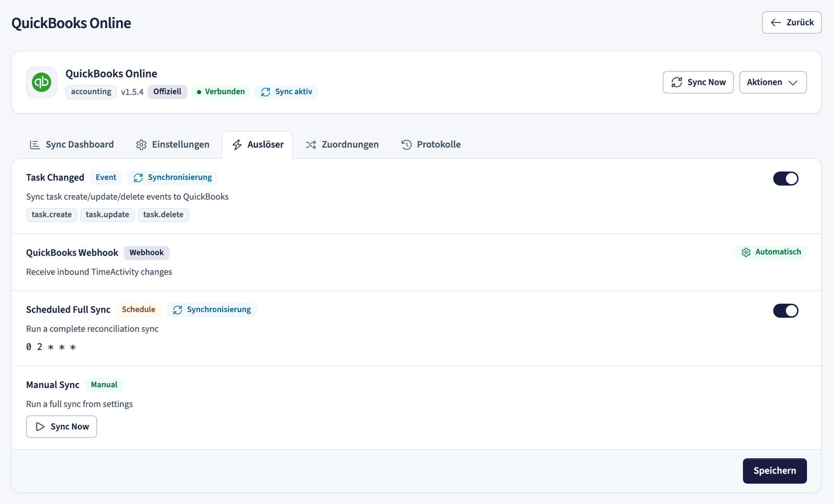Click the sync icon in the Sync aktiv badge
Viewport: 833px width, 504px height.
tap(266, 92)
